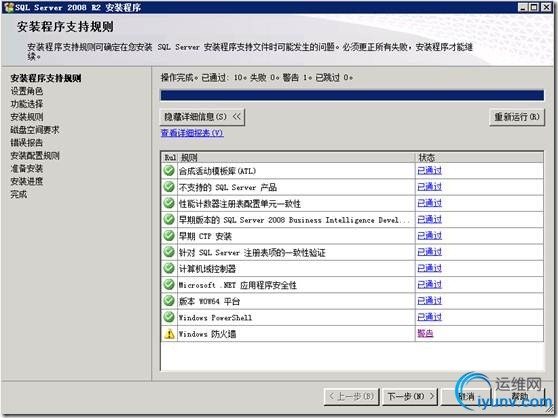
Task: Open 已通过 link for 计算机域控制器
Action: [430, 268]
